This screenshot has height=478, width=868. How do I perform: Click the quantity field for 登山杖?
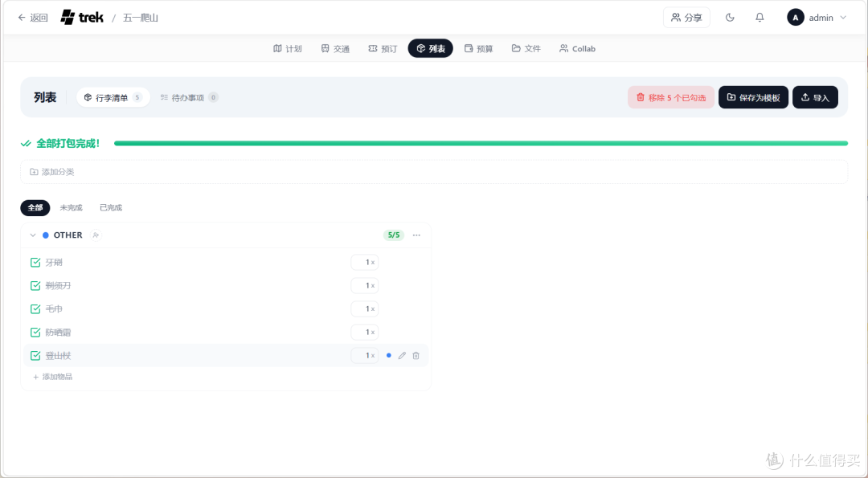[365, 355]
